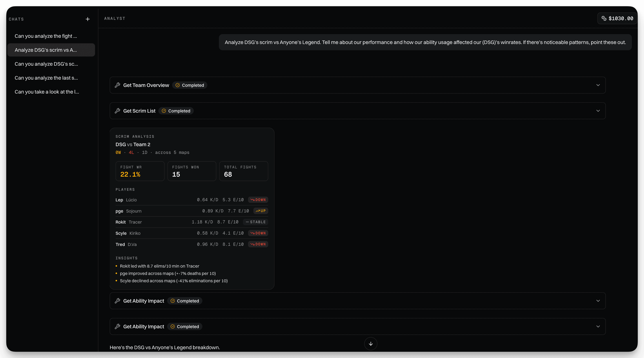Click the '0W' wins count
Viewport: 644px width, 358px height.
(118, 152)
